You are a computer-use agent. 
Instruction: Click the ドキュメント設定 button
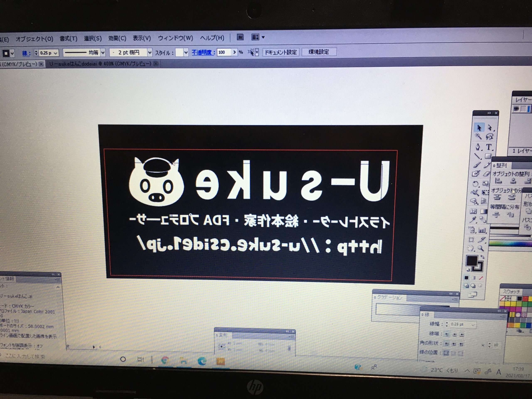281,52
